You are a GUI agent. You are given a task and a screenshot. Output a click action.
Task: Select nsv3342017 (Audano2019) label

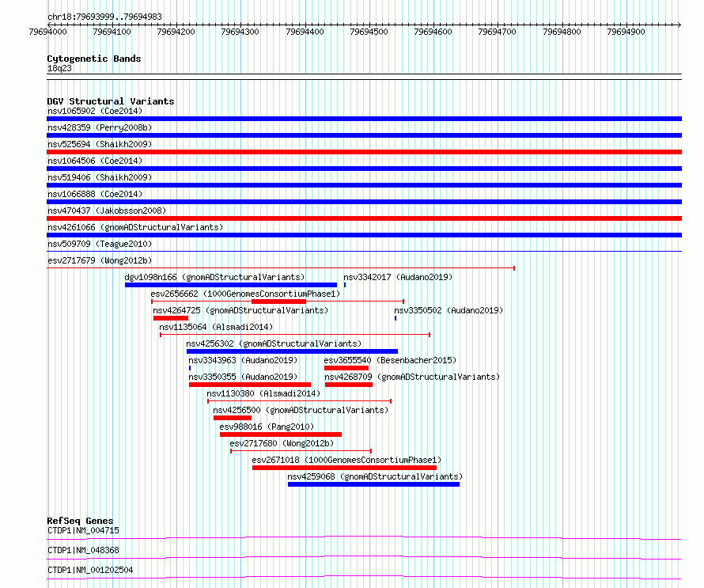(398, 277)
